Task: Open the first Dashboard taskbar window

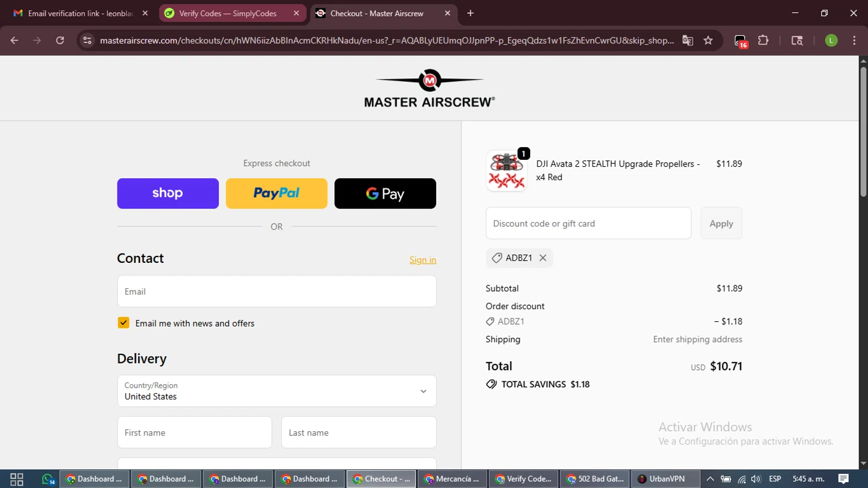Action: coord(94,479)
